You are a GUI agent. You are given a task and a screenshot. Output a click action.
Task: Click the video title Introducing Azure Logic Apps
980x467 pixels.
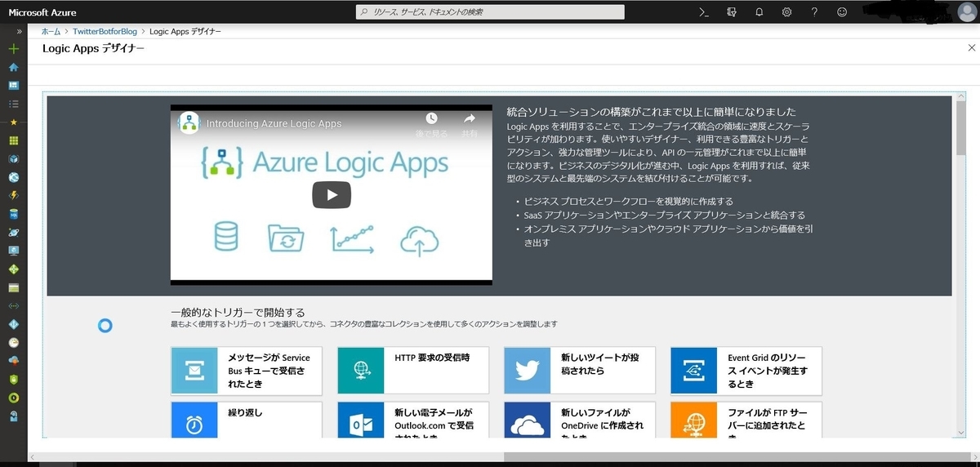click(x=274, y=123)
